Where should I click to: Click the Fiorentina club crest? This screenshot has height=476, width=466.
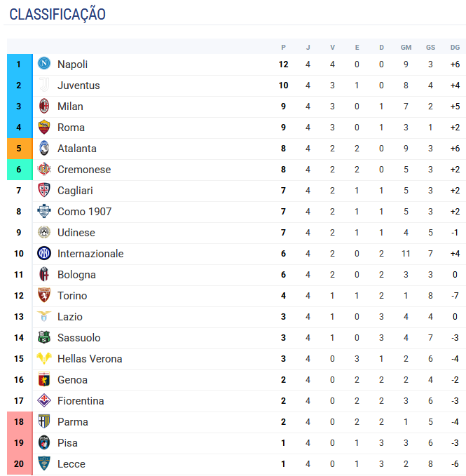point(44,400)
